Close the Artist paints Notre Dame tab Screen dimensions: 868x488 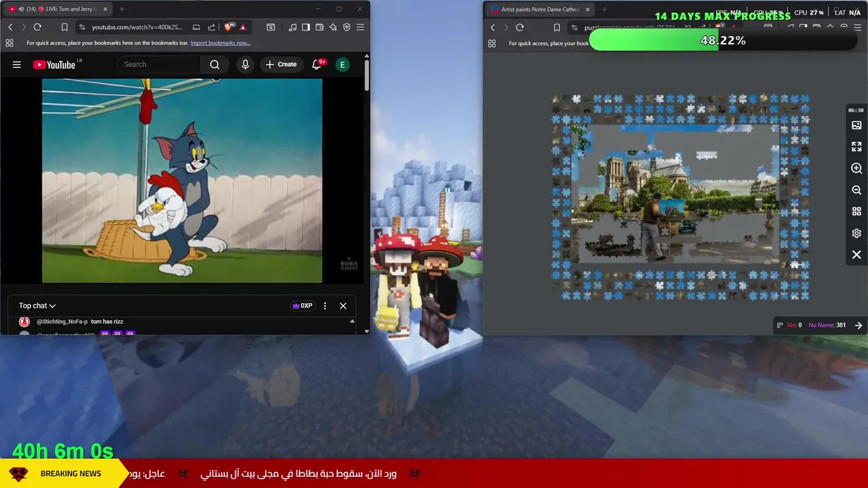(588, 9)
